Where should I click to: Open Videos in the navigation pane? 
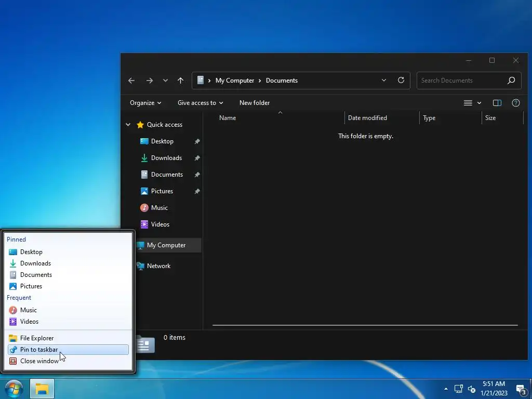point(160,224)
